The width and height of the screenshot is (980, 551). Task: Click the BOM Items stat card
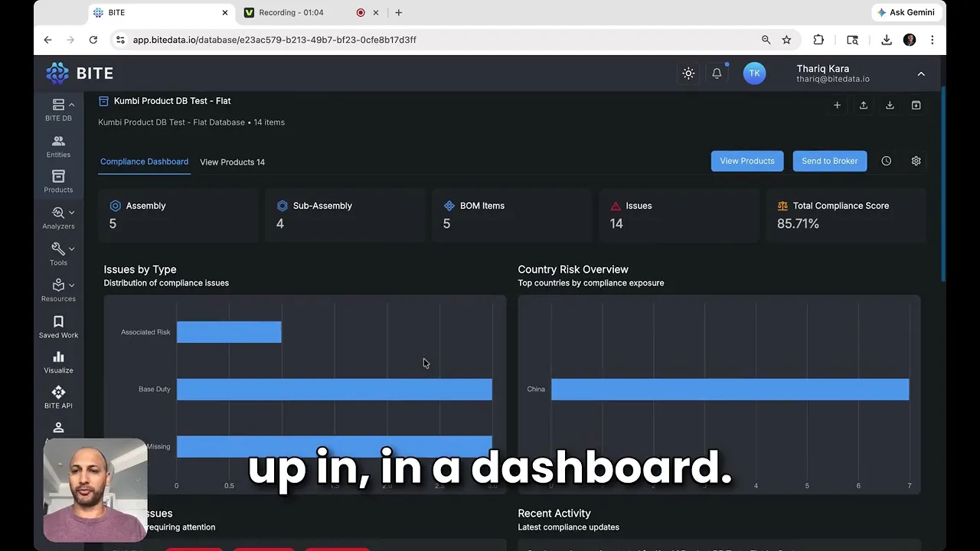click(x=512, y=215)
